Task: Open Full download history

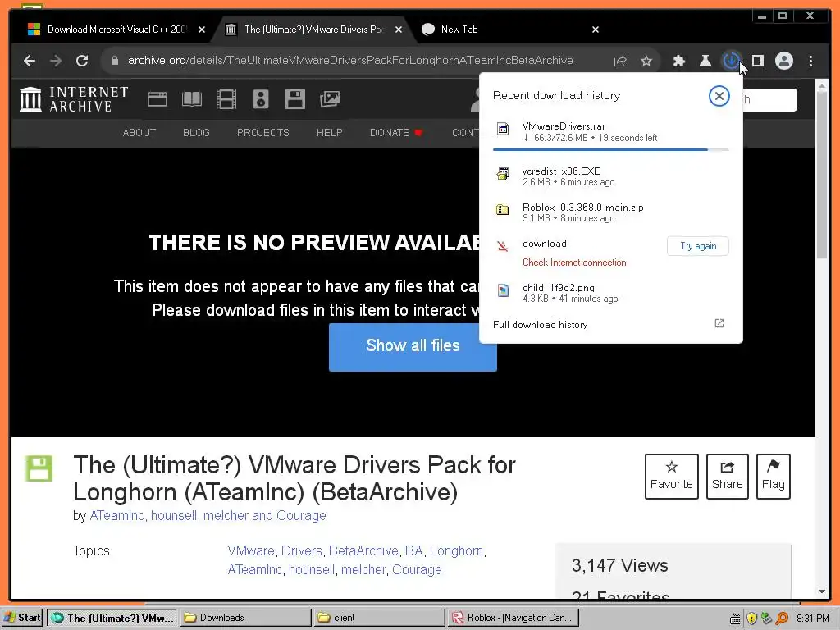Action: click(609, 324)
